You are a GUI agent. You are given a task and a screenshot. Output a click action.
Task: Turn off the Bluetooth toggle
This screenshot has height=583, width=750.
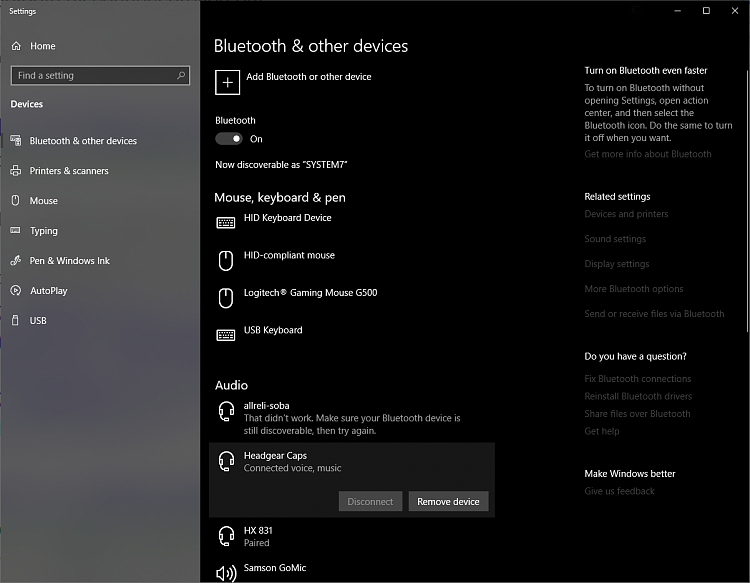[229, 139]
